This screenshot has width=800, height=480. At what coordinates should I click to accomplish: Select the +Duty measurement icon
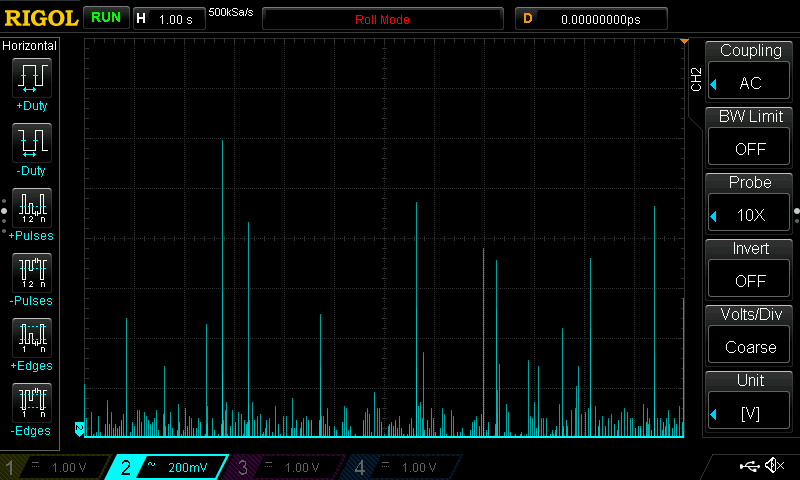pos(32,78)
